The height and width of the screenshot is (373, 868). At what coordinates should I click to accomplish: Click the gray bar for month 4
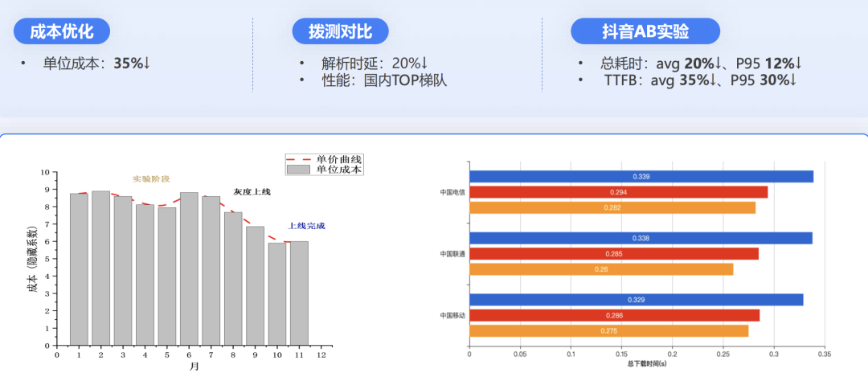coord(145,274)
